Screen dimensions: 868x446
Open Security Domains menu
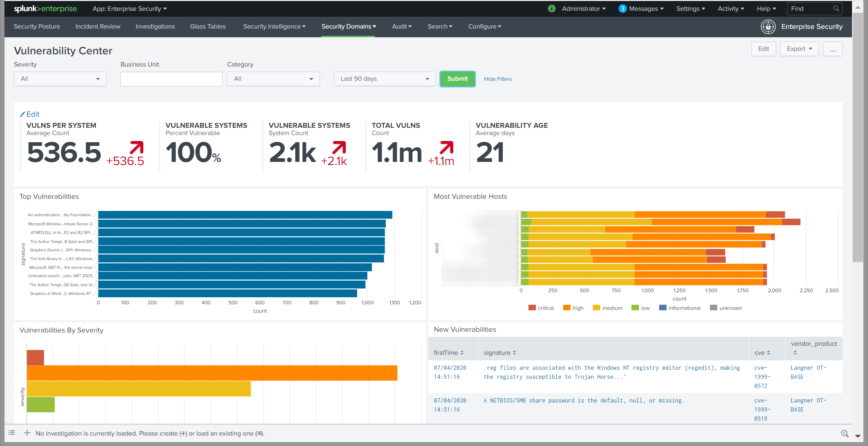tap(349, 26)
